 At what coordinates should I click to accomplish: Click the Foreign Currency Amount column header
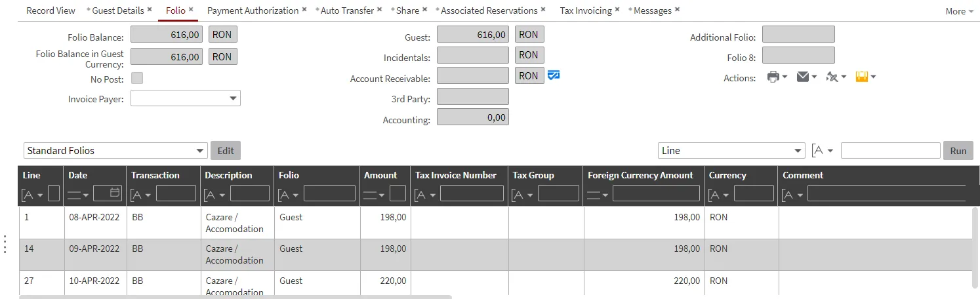[x=640, y=175]
